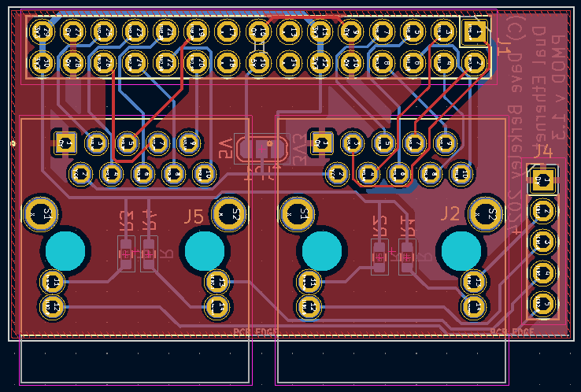581x392 pixels.
Task: Click pad 30 of header J1
Action: (x=42, y=63)
